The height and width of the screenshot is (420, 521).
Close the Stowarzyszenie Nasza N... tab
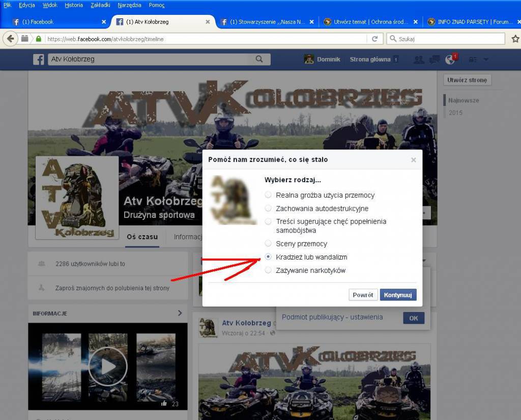pyautogui.click(x=312, y=22)
